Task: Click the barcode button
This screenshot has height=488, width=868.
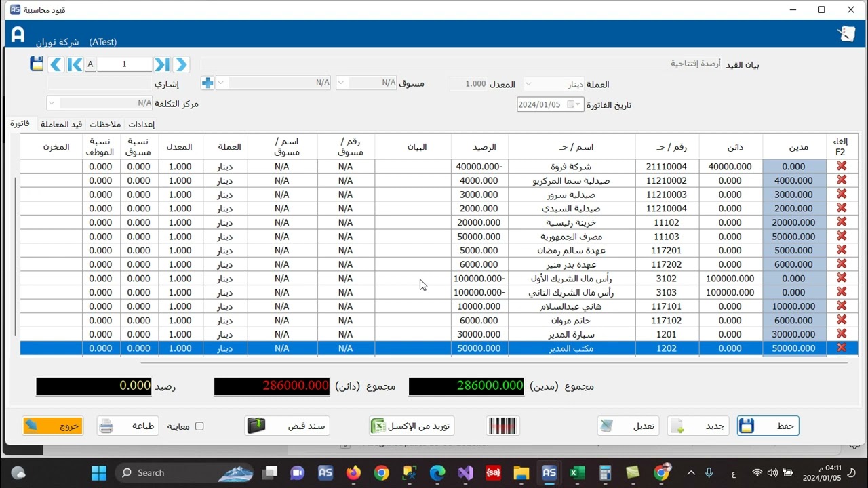Action: click(502, 426)
